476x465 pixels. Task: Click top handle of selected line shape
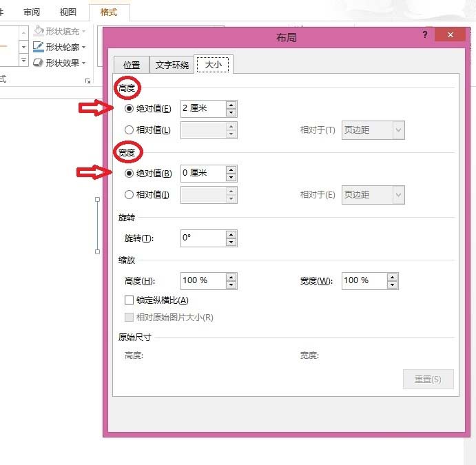coord(97,199)
